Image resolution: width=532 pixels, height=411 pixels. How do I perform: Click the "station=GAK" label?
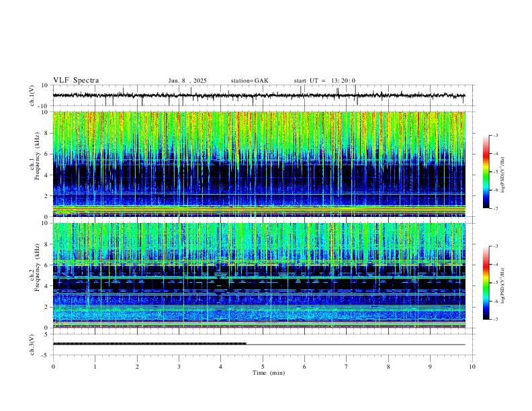(249, 81)
